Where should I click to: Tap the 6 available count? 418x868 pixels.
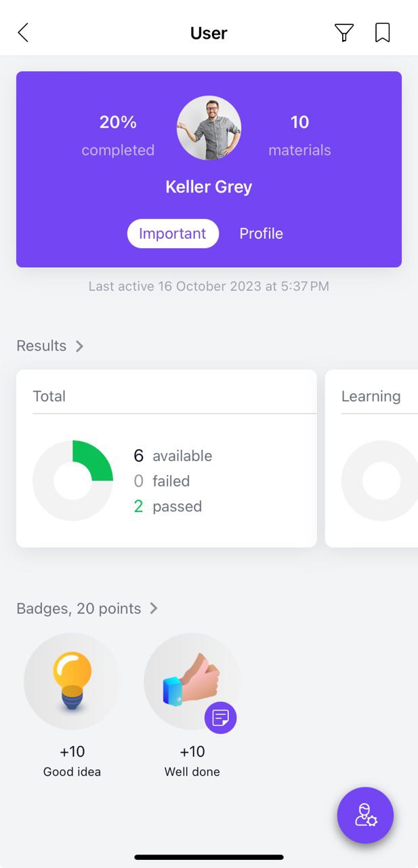[x=173, y=456]
